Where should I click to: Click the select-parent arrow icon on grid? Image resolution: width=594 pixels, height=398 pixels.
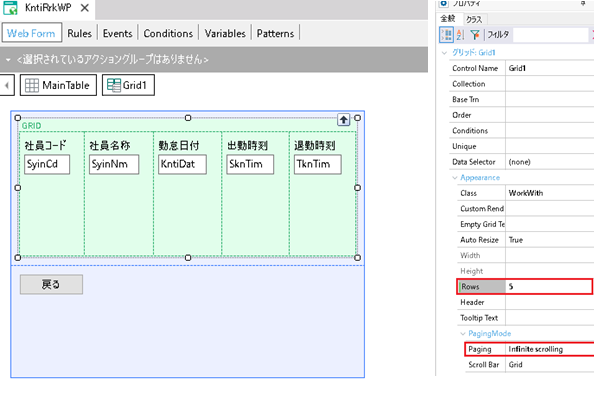344,120
